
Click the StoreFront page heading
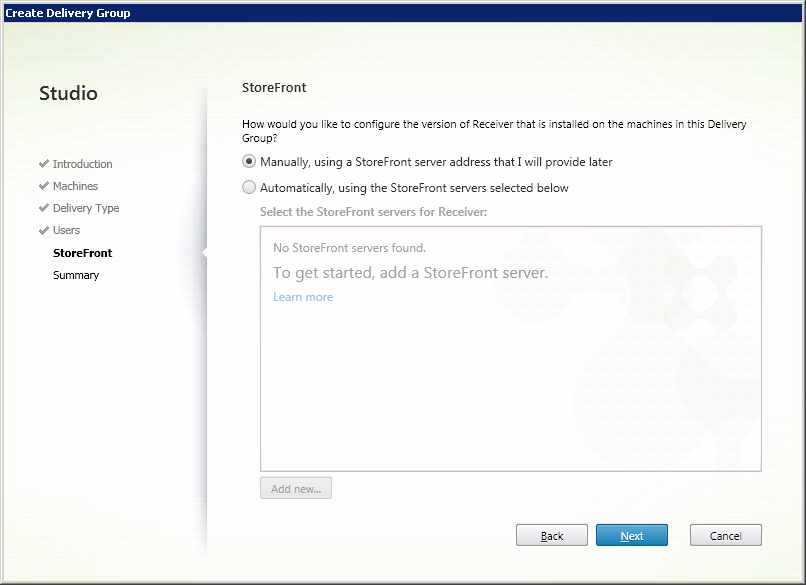pyautogui.click(x=274, y=87)
